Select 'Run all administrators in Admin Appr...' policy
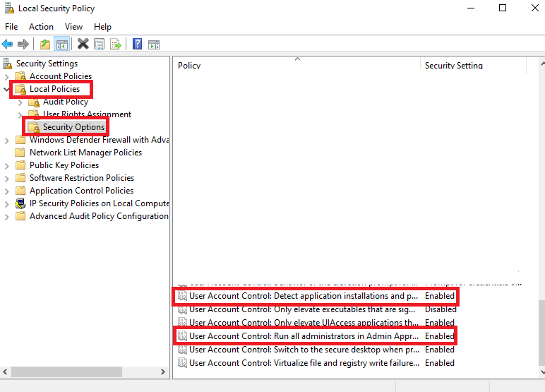 click(x=316, y=336)
